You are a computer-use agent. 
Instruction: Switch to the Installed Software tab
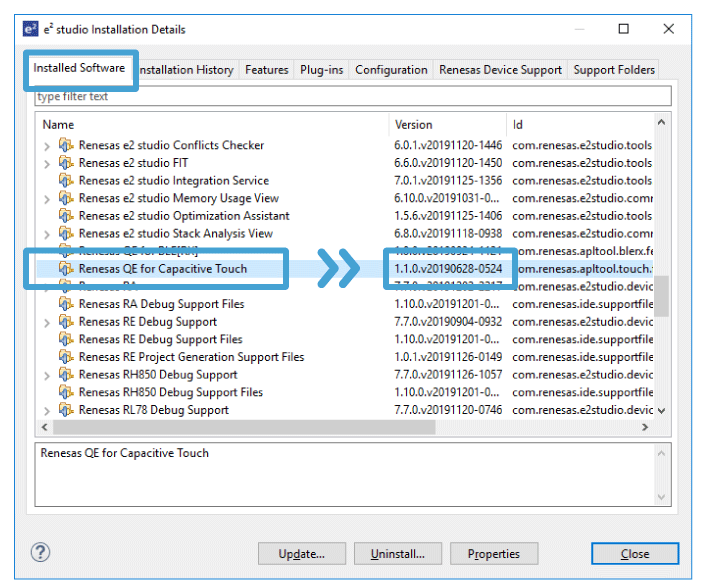pos(79,68)
